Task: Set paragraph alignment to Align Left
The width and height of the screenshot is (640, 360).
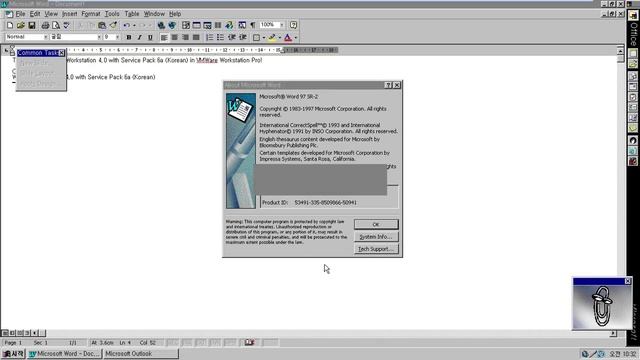Action: pyautogui.click(x=164, y=38)
